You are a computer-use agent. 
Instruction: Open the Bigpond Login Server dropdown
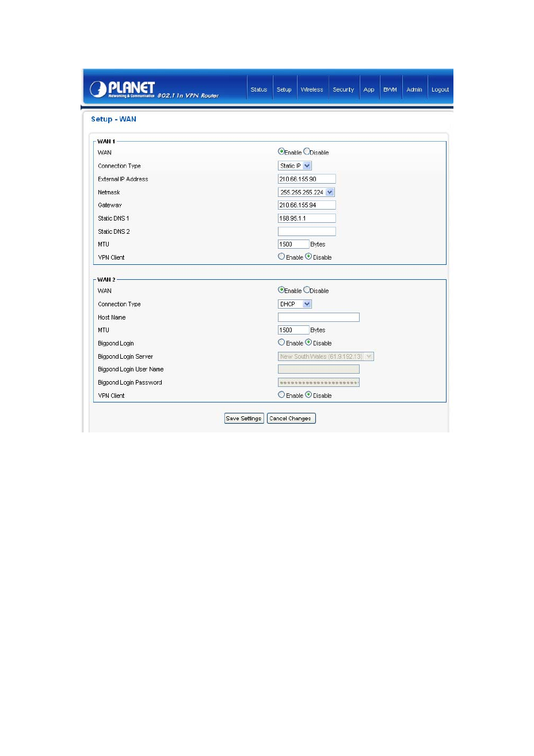(326, 356)
